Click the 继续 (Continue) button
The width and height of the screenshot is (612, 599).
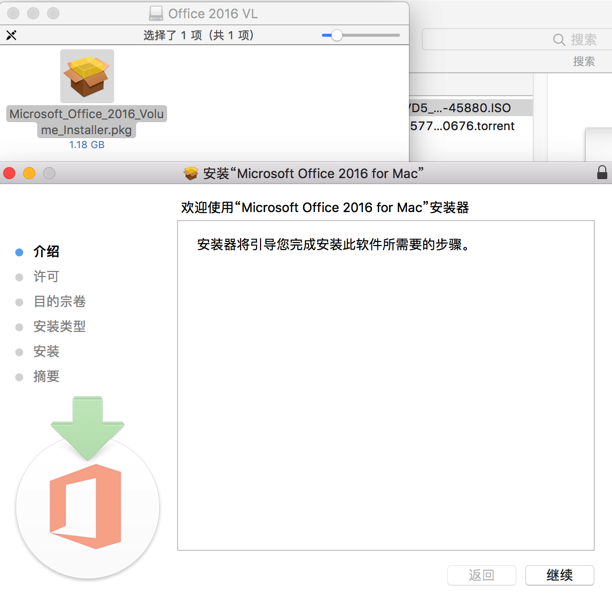tap(560, 575)
